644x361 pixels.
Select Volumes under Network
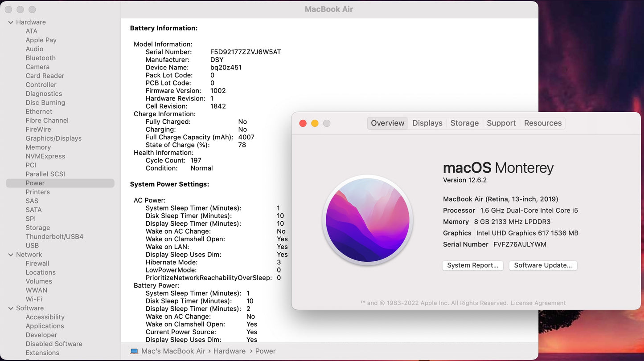[x=39, y=281]
